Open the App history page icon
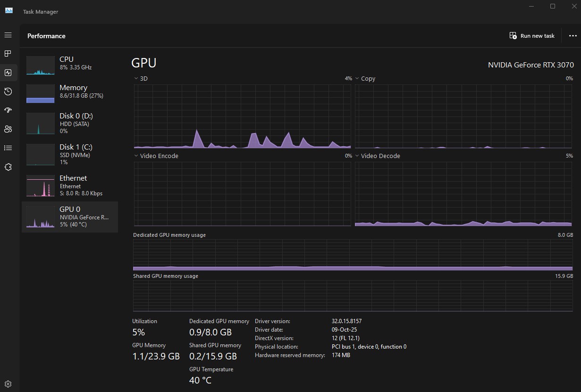 (8, 92)
